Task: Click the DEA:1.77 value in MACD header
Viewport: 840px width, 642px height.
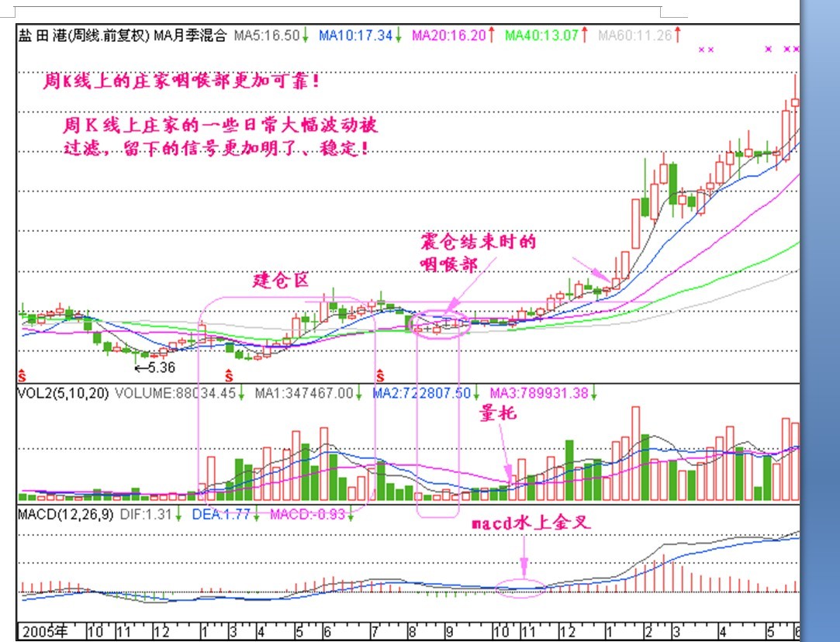Action: coord(219,514)
